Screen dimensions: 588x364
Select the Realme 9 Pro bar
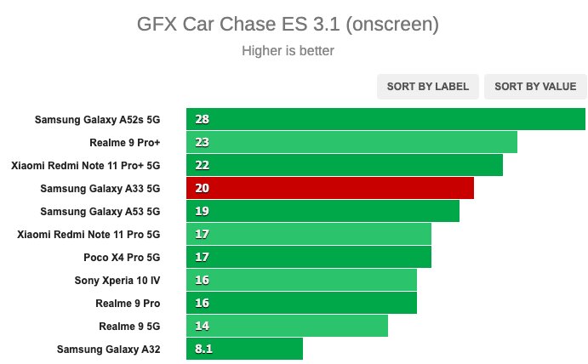pos(301,303)
